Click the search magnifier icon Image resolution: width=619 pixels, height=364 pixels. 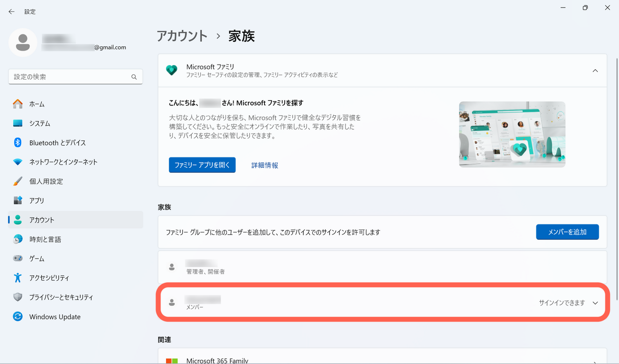tap(134, 77)
